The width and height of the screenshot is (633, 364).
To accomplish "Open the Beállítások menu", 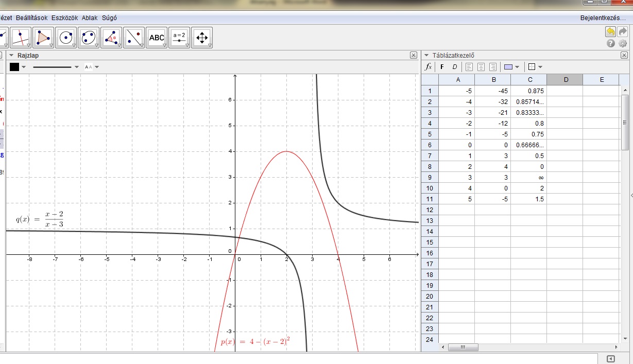I will (31, 18).
